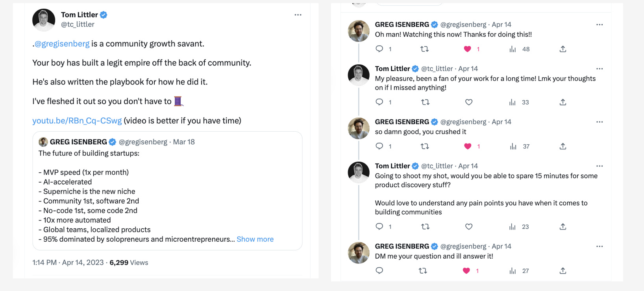
Task: Open more menu on Tom's "Going to shoot" reply
Action: pyautogui.click(x=600, y=166)
